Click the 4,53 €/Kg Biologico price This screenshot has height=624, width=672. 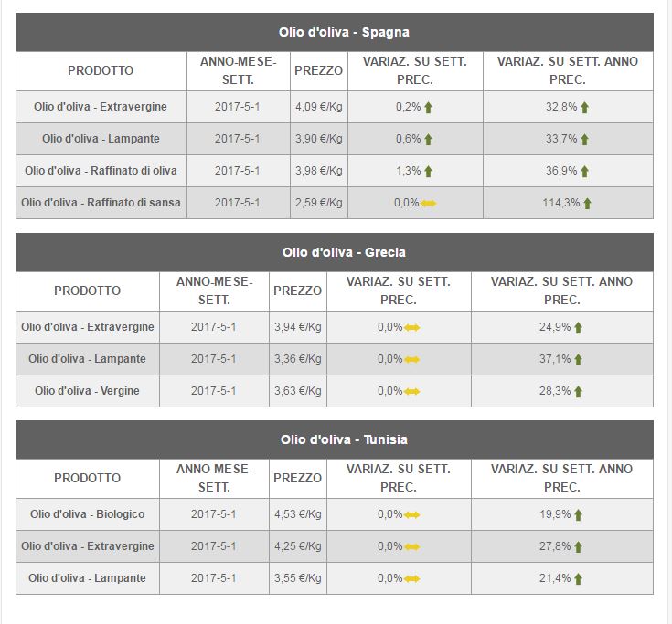[298, 514]
